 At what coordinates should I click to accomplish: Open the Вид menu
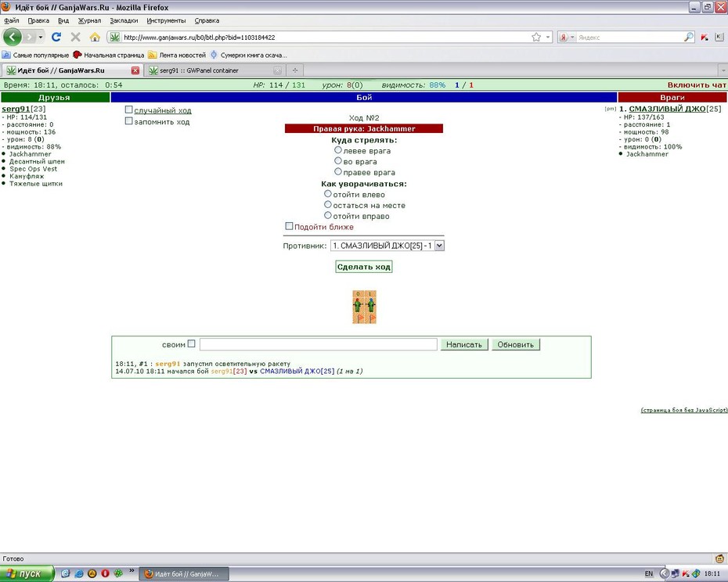point(63,20)
